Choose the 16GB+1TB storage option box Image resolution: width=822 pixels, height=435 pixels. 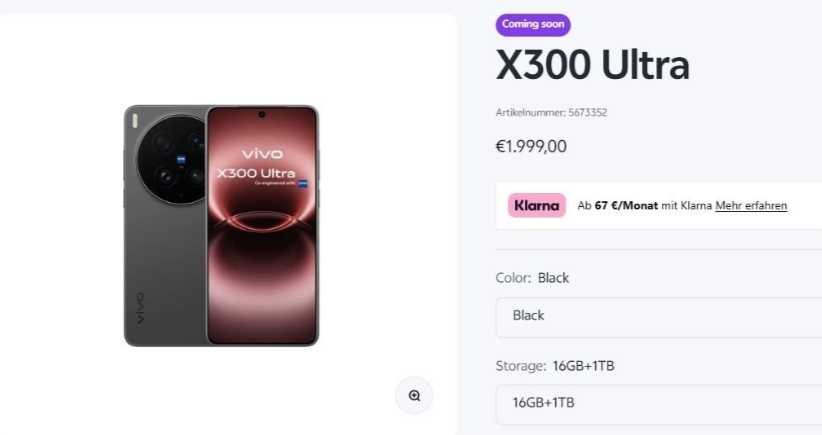pos(659,403)
